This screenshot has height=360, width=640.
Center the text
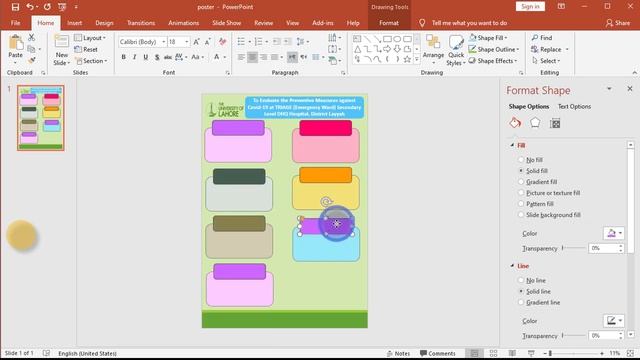pos(252,57)
